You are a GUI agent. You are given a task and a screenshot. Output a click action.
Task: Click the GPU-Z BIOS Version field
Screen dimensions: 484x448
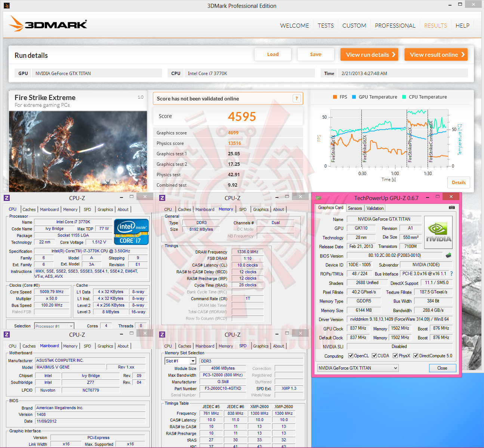[x=395, y=256]
